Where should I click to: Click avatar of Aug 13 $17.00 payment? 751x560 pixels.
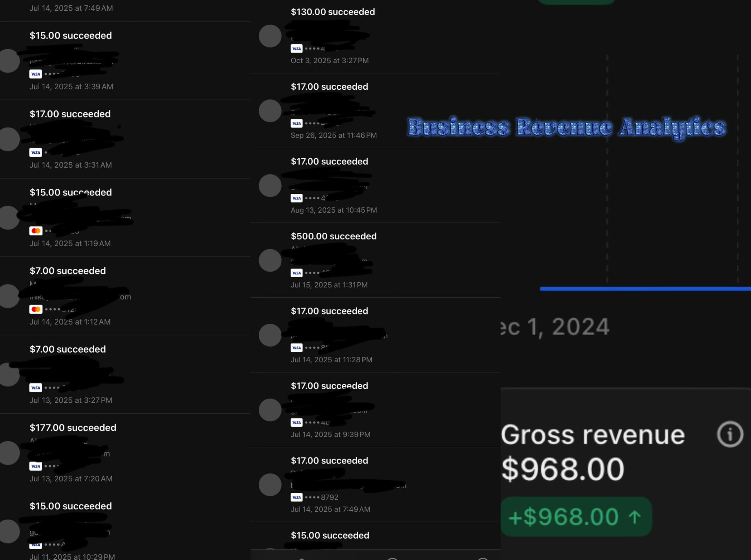tap(270, 185)
